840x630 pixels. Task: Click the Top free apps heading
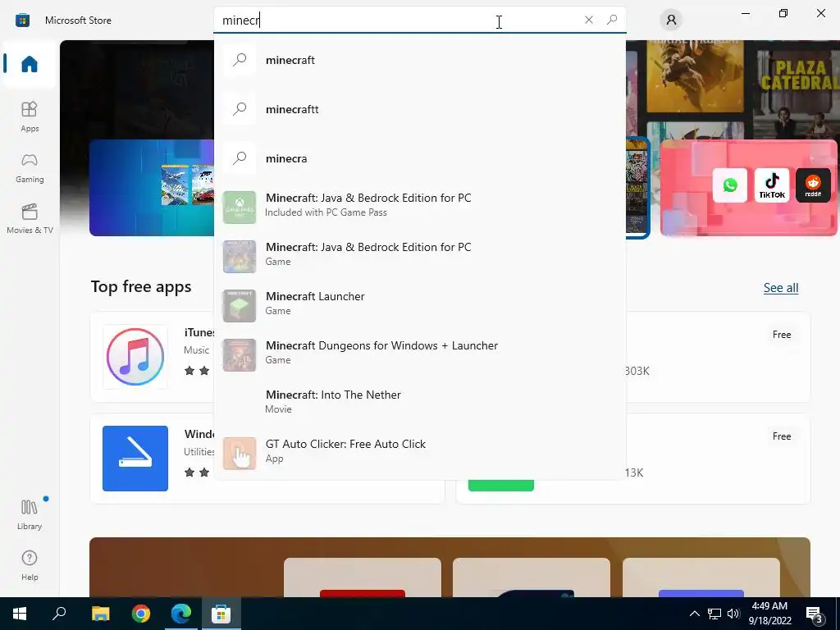[141, 286]
